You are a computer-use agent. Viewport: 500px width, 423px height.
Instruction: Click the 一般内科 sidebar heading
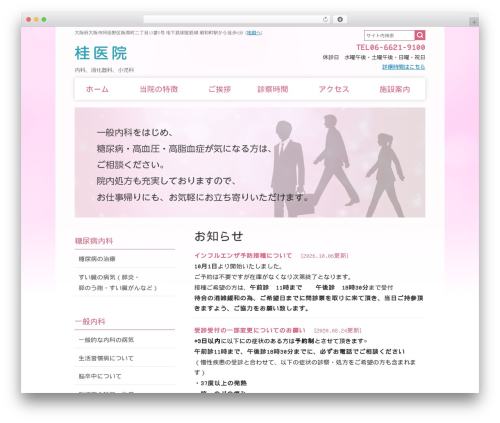click(x=90, y=321)
